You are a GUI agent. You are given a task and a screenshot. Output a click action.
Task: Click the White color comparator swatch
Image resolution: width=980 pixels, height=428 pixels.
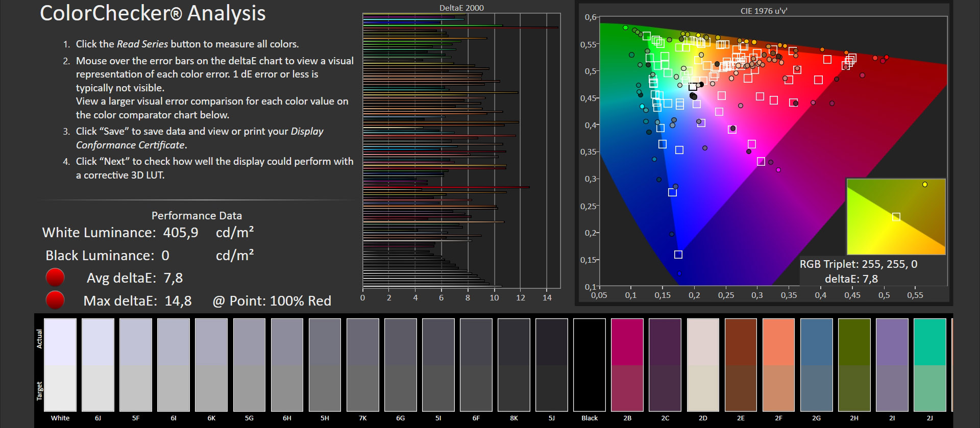pyautogui.click(x=60, y=365)
